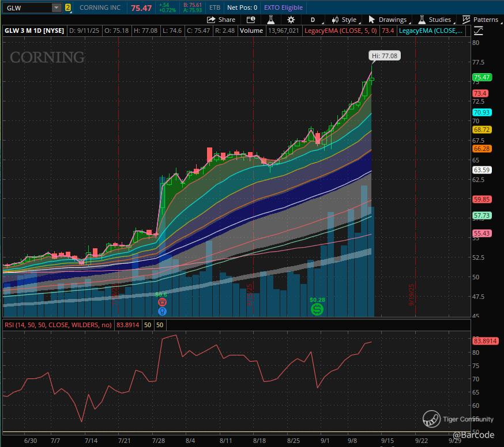Click the blue lightbulb icon near 7/28
This screenshot has height=447, width=504.
coord(162,311)
